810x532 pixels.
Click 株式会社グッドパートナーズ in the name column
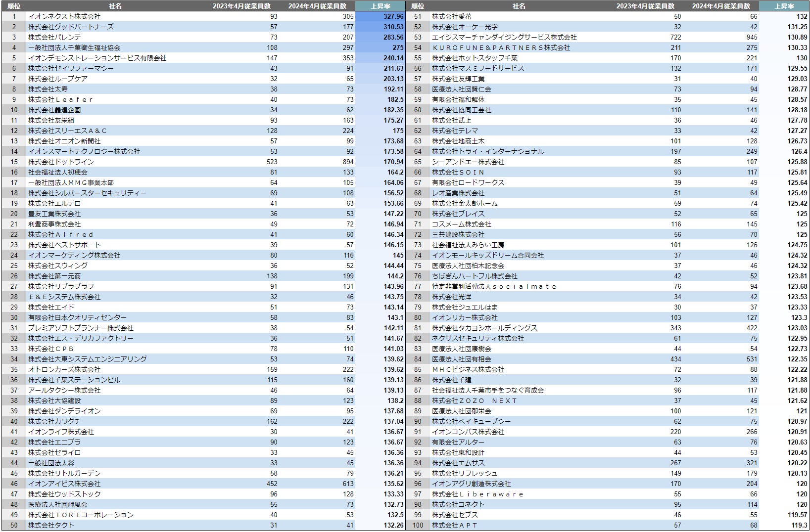tap(71, 27)
